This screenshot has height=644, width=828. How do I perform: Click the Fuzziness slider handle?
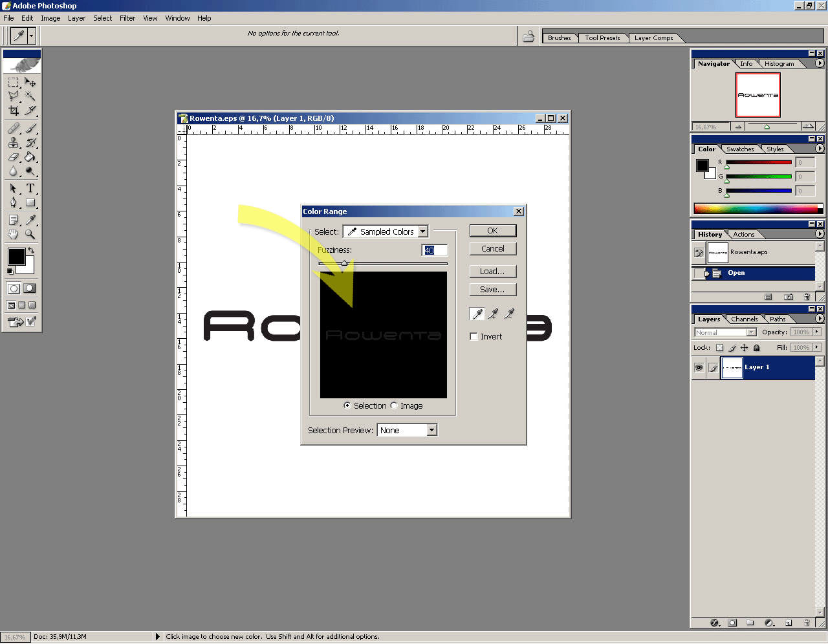pyautogui.click(x=344, y=263)
